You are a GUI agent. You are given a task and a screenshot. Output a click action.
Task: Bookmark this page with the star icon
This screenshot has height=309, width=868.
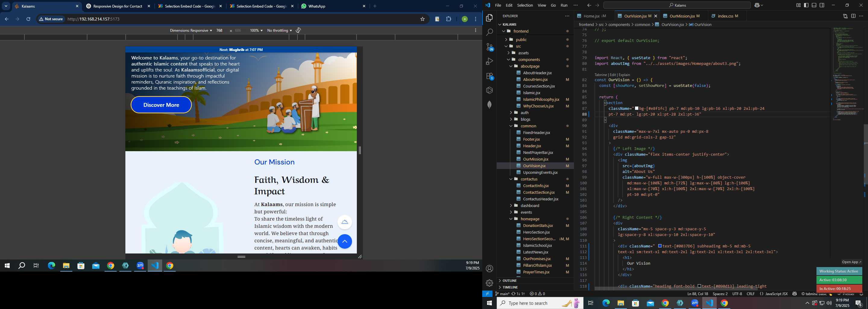(422, 19)
